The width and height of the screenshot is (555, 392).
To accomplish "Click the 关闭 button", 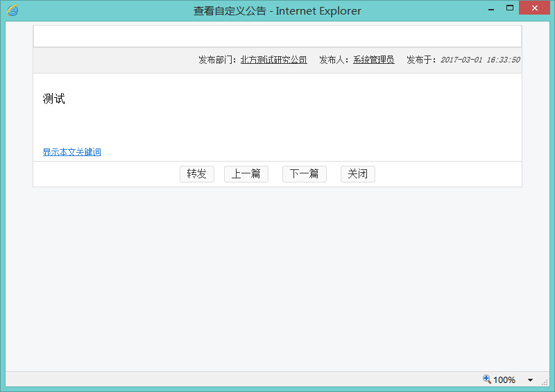I will tap(358, 174).
